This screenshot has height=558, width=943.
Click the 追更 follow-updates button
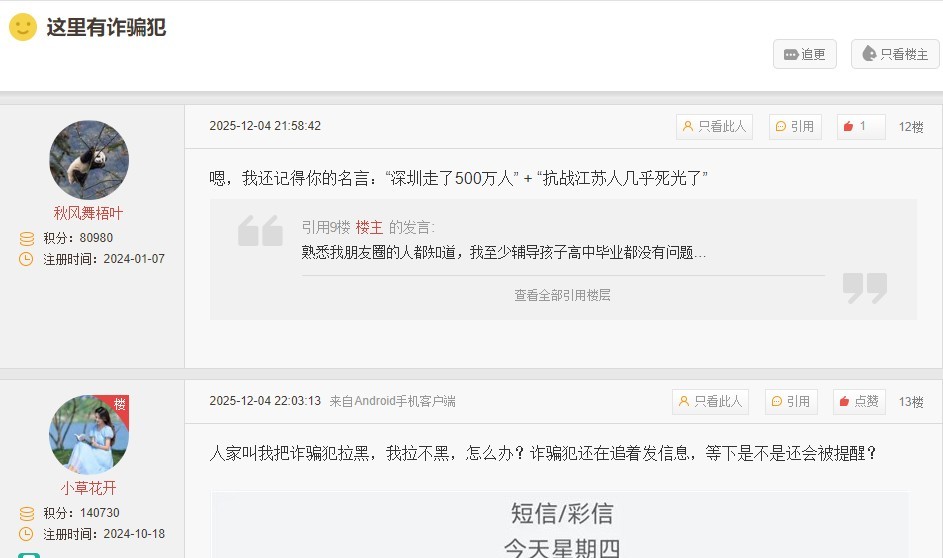(804, 54)
